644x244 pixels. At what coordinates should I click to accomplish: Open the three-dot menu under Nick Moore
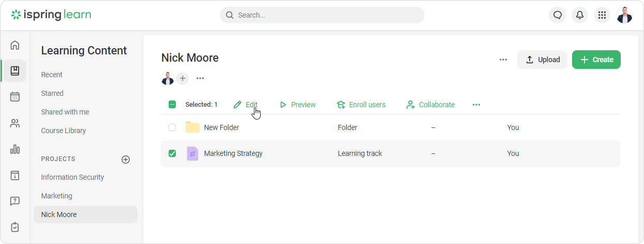(200, 78)
